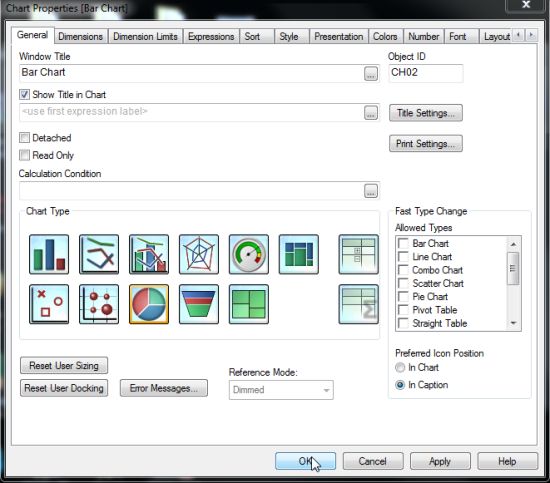Check Line Chart in Allowed Types
The height and width of the screenshot is (483, 550).
(x=403, y=257)
